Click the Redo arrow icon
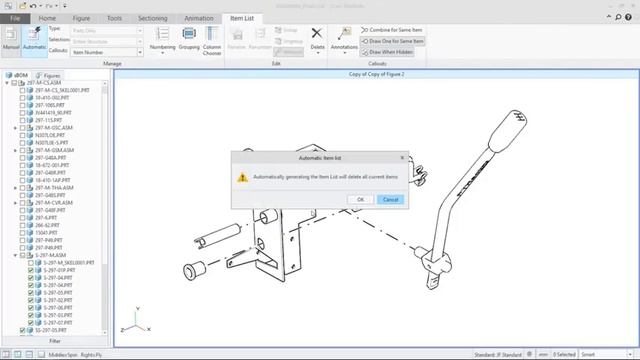This screenshot has width=640, height=360. [x=49, y=6]
